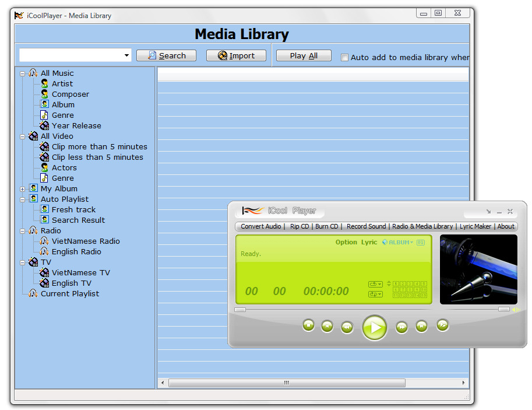This screenshot has width=532, height=410.
Task: Click the seek slider handle
Action: pyautogui.click(x=240, y=310)
